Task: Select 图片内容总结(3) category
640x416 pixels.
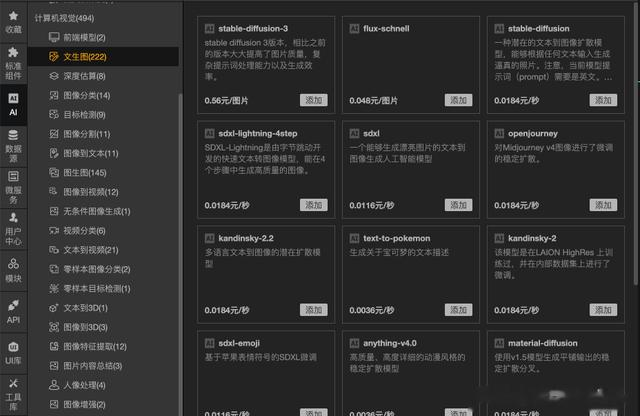Action: coord(93,366)
